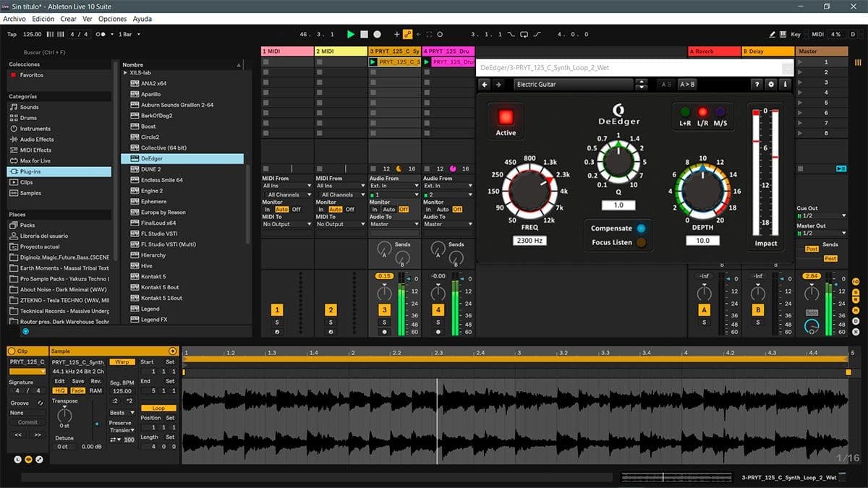
Task: Click the browser search field
Action: [x=65, y=52]
